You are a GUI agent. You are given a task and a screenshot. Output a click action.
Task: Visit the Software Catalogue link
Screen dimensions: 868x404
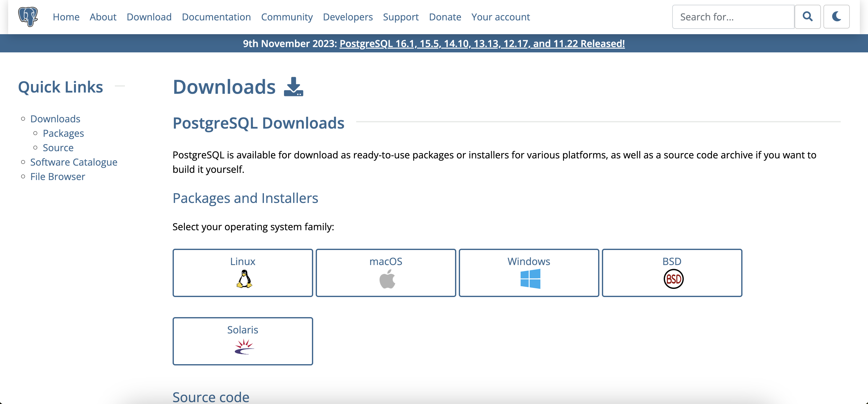[x=74, y=162]
